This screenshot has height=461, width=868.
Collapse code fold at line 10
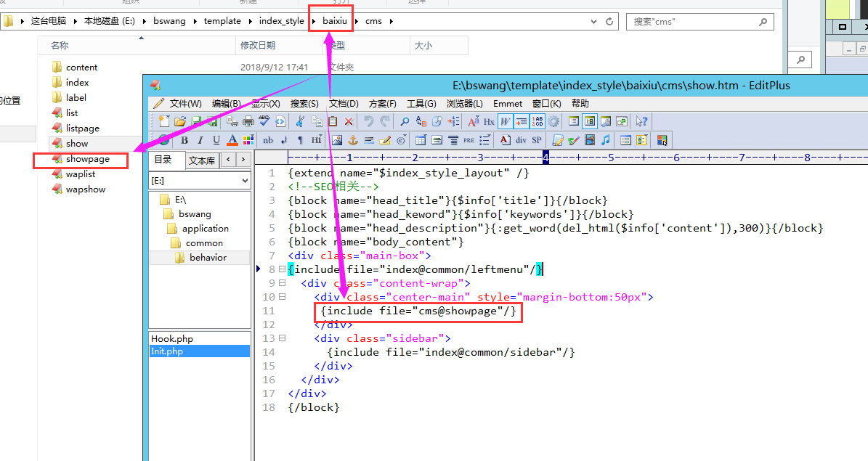[x=282, y=297]
